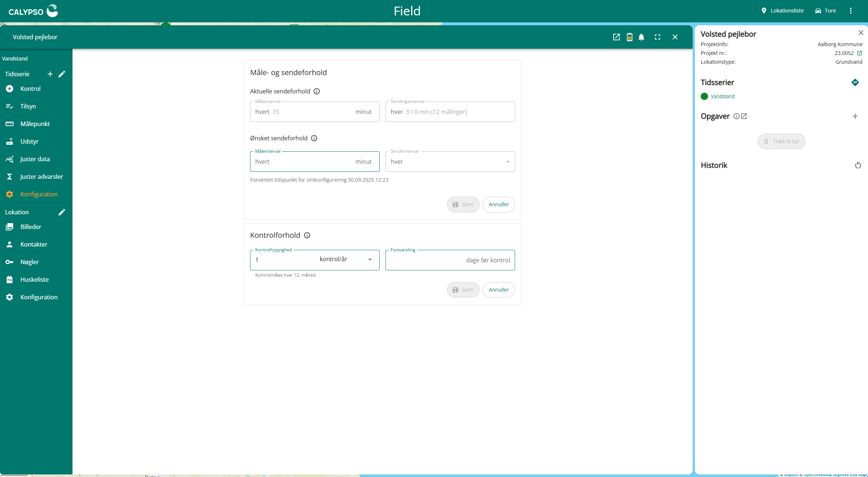Viewport: 868px width, 477px height.
Task: Click the plus icon next to Tidsserie
Action: click(x=50, y=74)
